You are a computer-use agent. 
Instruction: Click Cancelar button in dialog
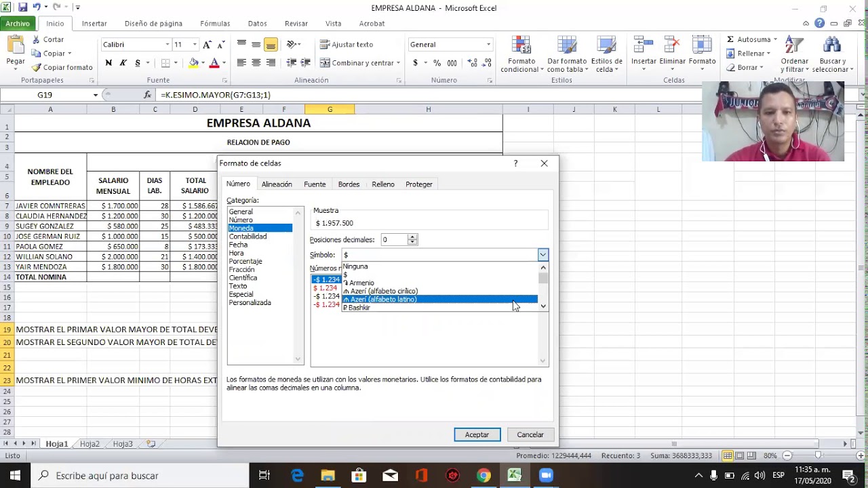(x=530, y=434)
